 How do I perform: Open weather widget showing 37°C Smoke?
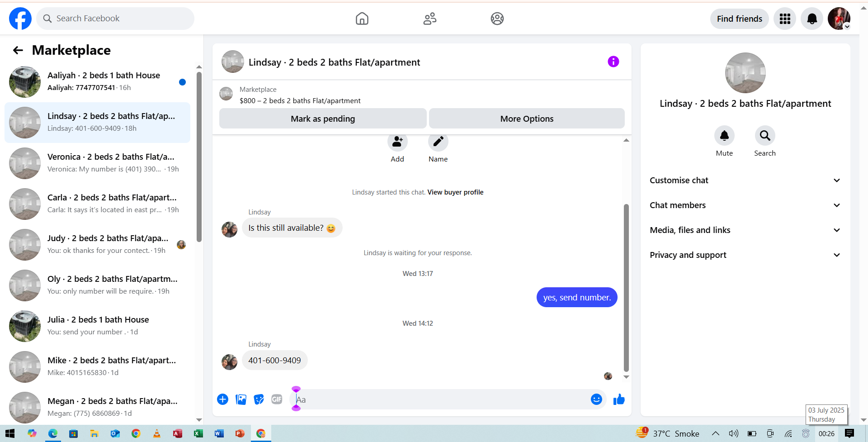coord(667,433)
